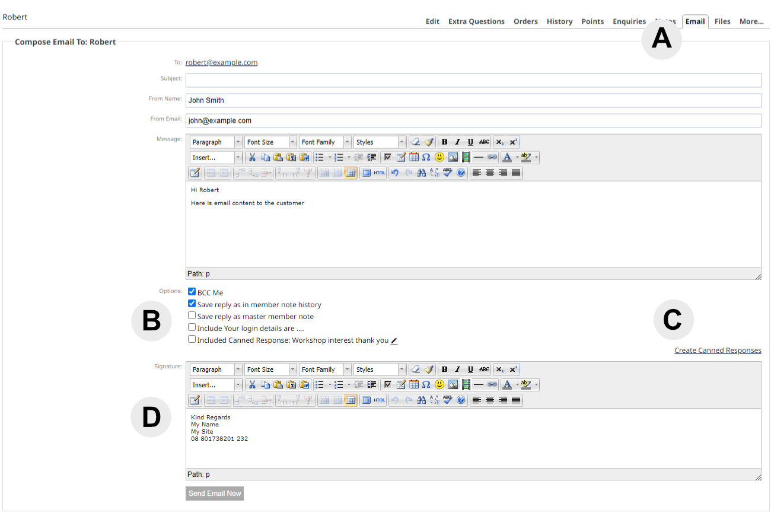Click Find (binoculars) in Signature editor toolbar
Viewport: 771px width, 532px height.
click(x=421, y=400)
